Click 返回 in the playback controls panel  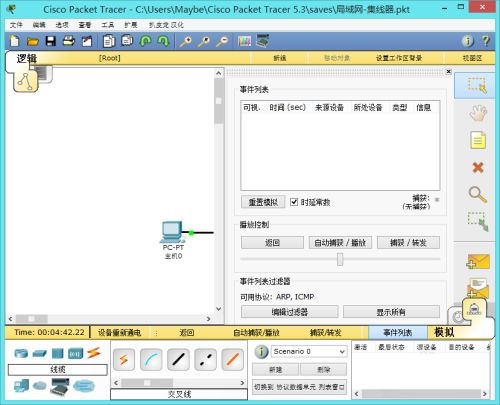272,243
